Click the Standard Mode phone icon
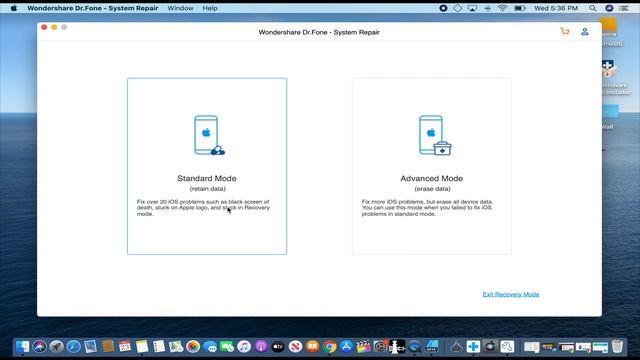640x360 pixels. 209,135
